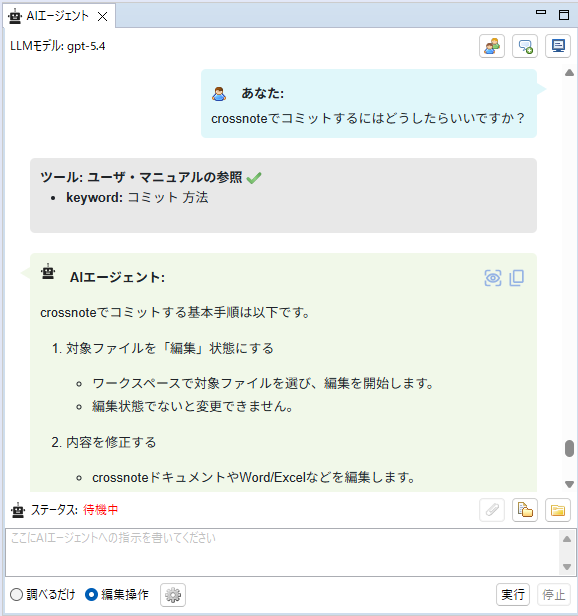Copy the AI agent response
The height and width of the screenshot is (616, 578).
[x=517, y=278]
